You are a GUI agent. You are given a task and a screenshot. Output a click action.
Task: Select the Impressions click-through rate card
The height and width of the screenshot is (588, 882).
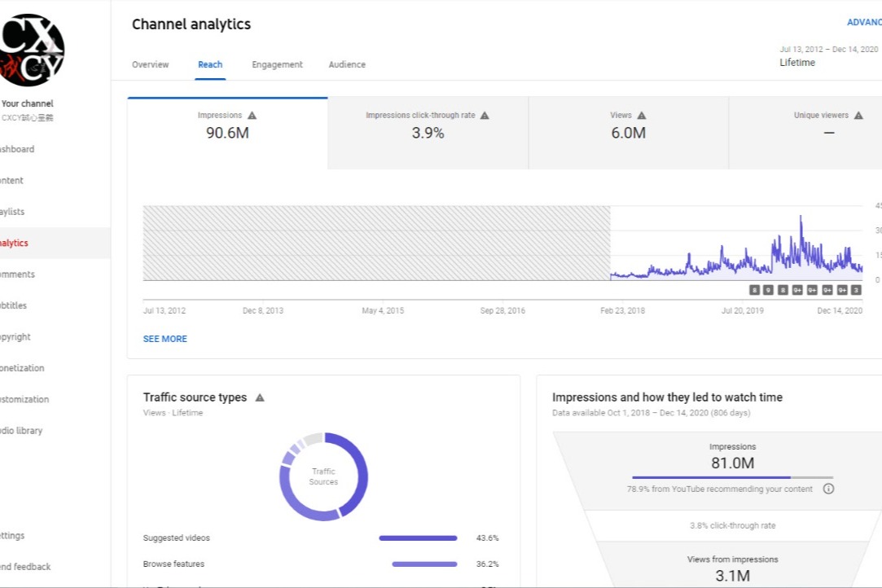[428, 133]
